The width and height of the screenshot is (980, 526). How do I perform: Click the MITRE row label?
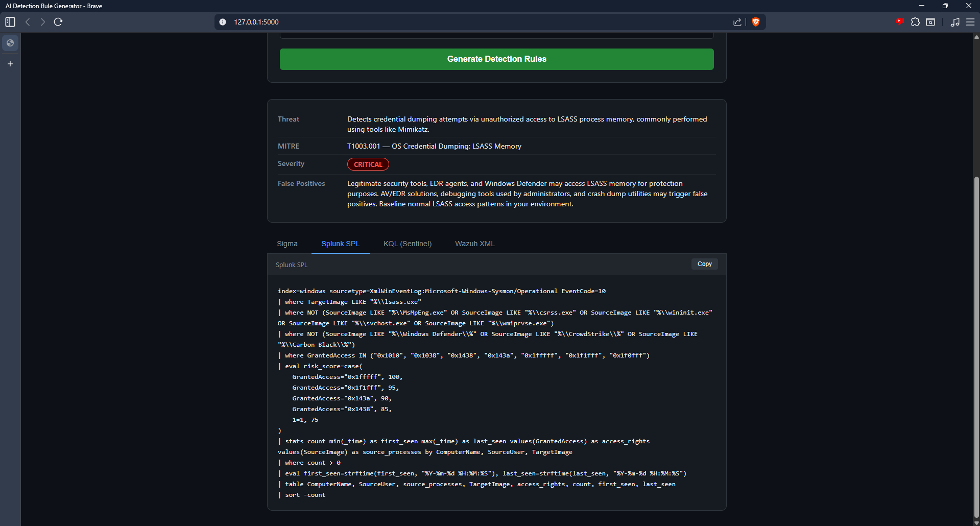click(289, 146)
